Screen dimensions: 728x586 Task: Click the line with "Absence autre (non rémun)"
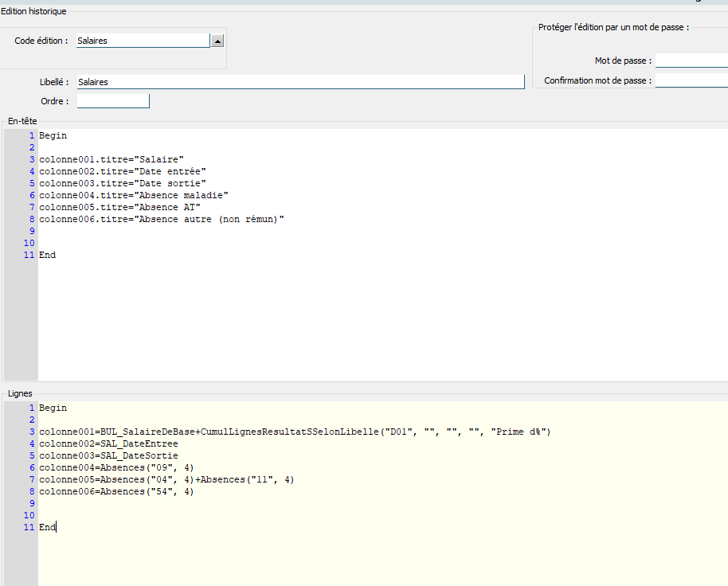[162, 220]
